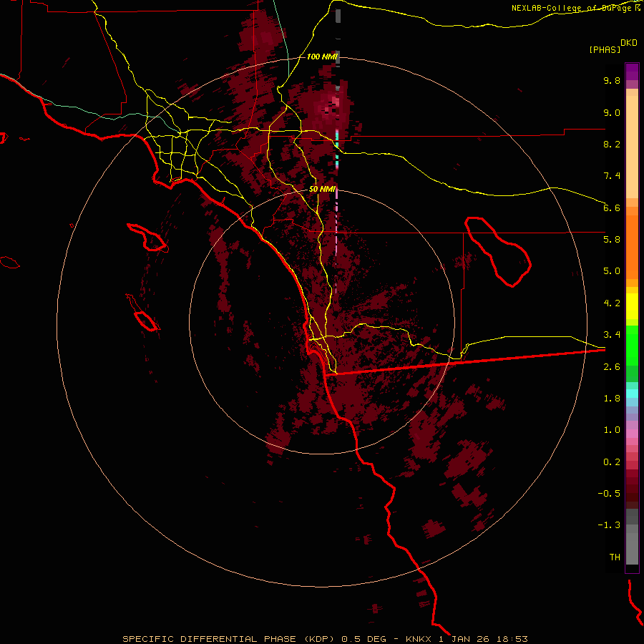
Task: Click the 0.5 DEG elevation text
Action: coord(364,639)
